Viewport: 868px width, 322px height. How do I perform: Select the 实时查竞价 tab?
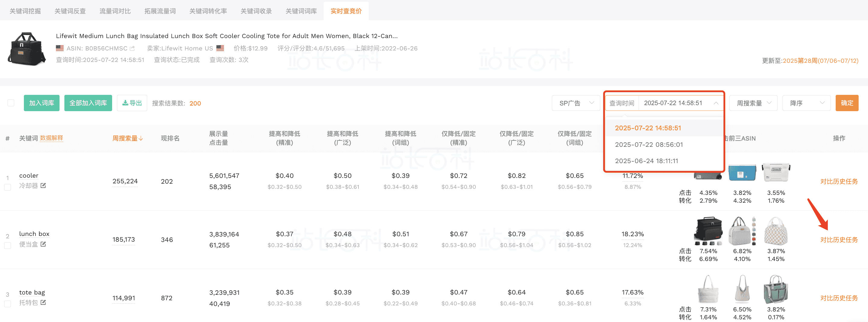coord(346,11)
